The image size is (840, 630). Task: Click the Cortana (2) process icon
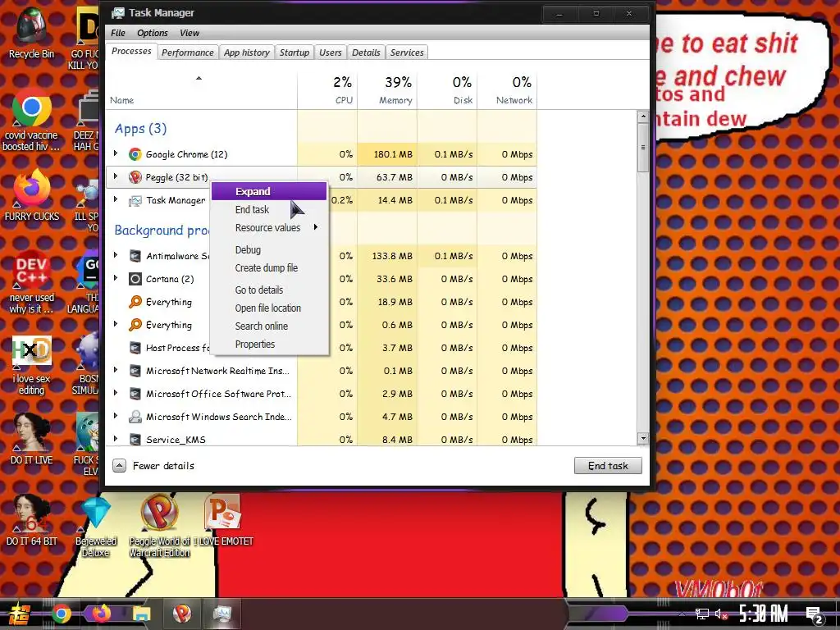(x=135, y=279)
